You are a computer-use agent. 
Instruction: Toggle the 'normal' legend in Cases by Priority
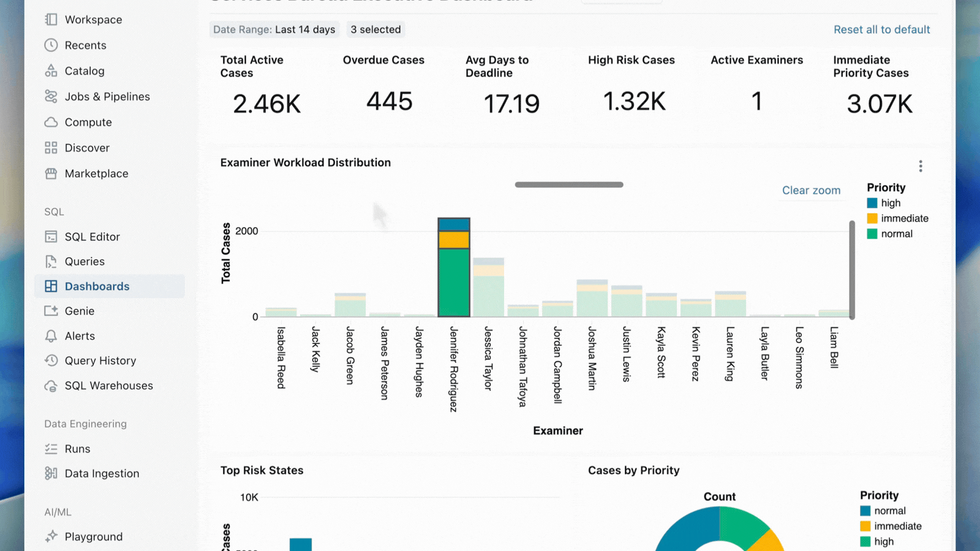pos(889,510)
